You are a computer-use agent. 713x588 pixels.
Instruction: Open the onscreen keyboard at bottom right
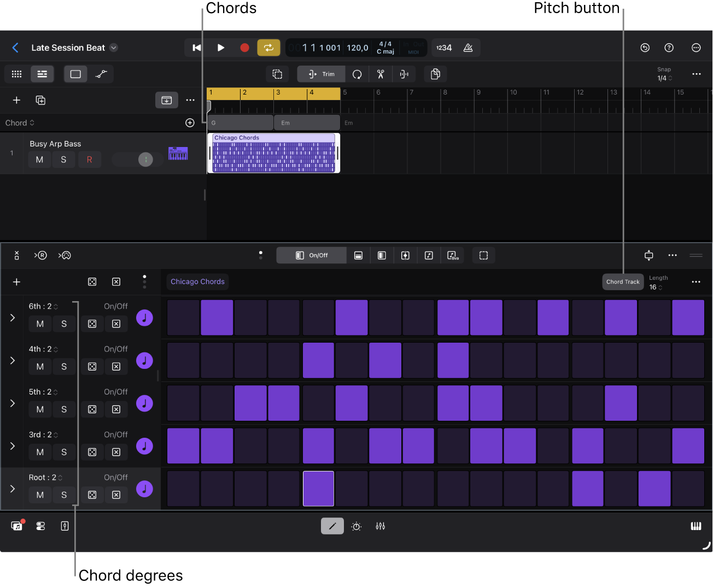[696, 526]
